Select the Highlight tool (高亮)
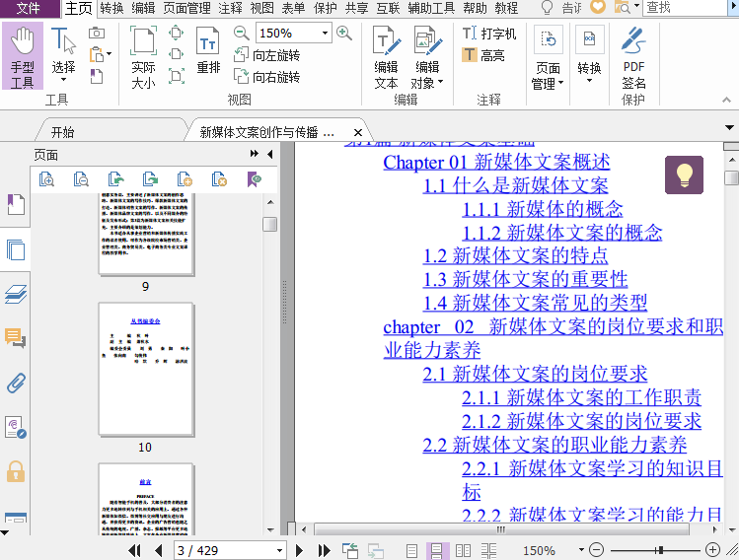Screen dimensions: 739x560 coord(483,55)
